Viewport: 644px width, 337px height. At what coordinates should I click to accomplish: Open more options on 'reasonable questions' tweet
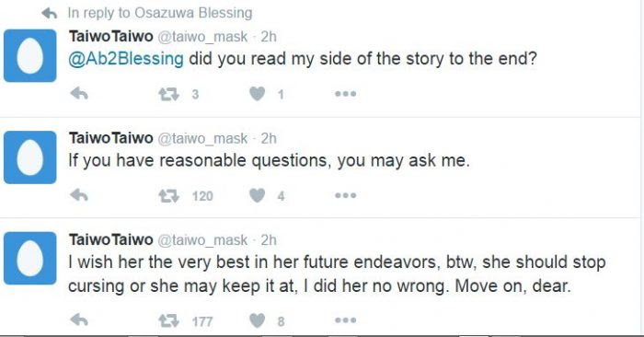(x=345, y=195)
